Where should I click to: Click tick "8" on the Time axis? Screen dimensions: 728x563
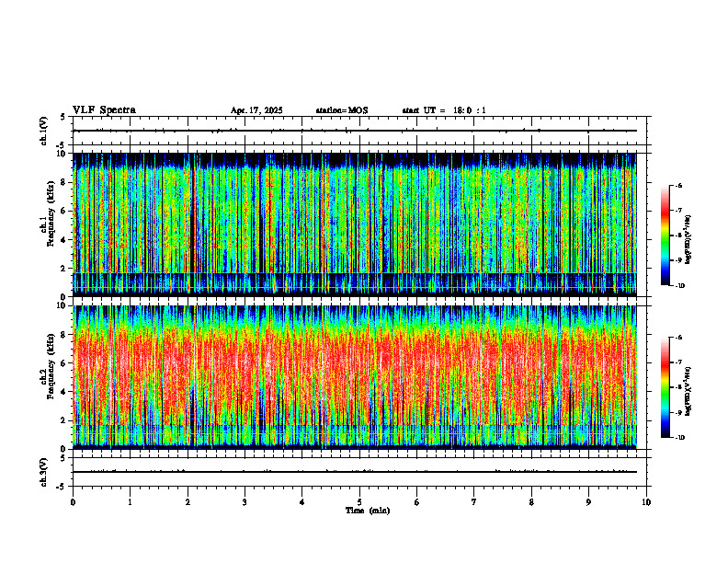[531, 502]
